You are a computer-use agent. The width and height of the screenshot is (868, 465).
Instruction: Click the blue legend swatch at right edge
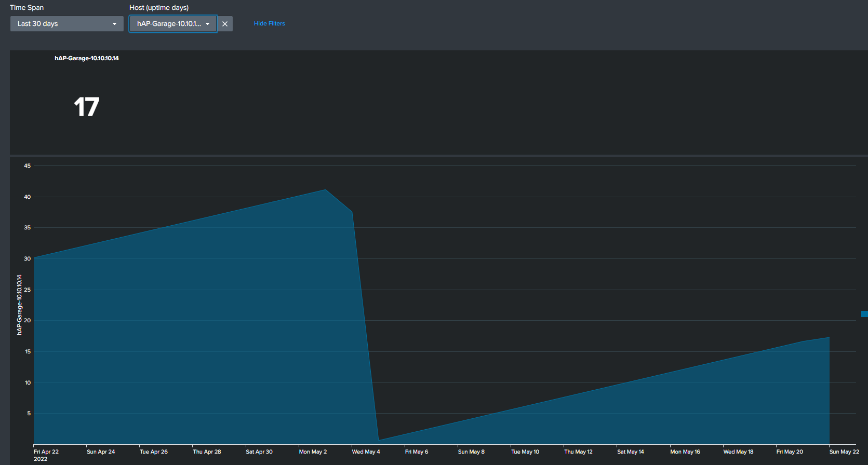click(864, 314)
